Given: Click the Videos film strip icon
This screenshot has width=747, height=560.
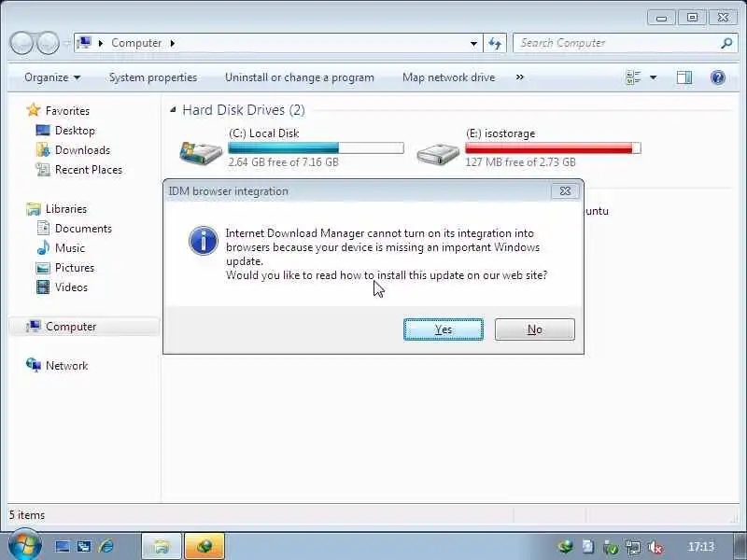Looking at the screenshot, I should 43,287.
